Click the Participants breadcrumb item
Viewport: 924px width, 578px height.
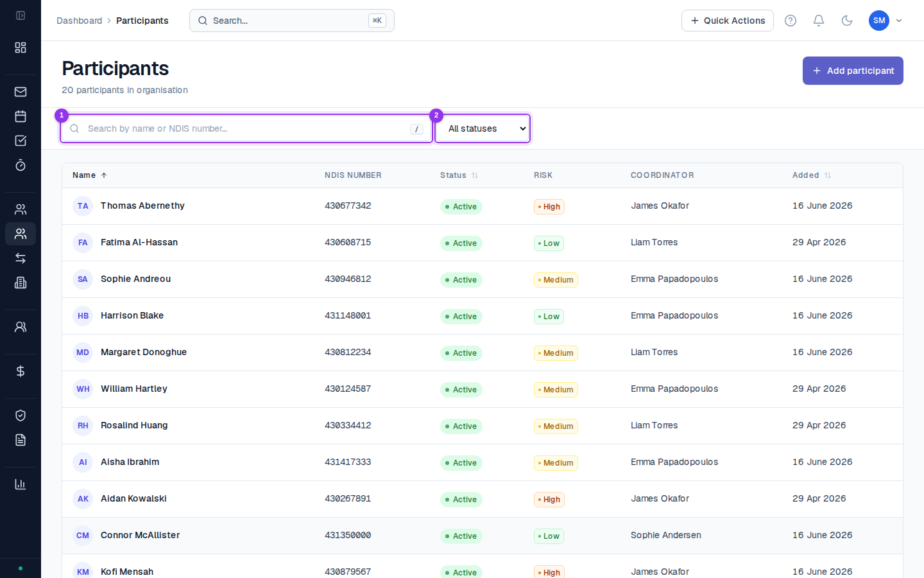click(142, 21)
